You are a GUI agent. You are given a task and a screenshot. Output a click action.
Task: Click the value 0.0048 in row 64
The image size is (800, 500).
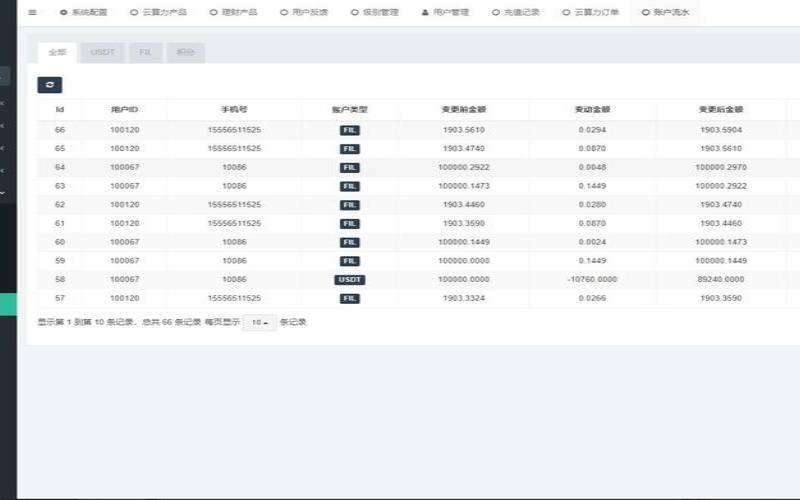coord(592,167)
